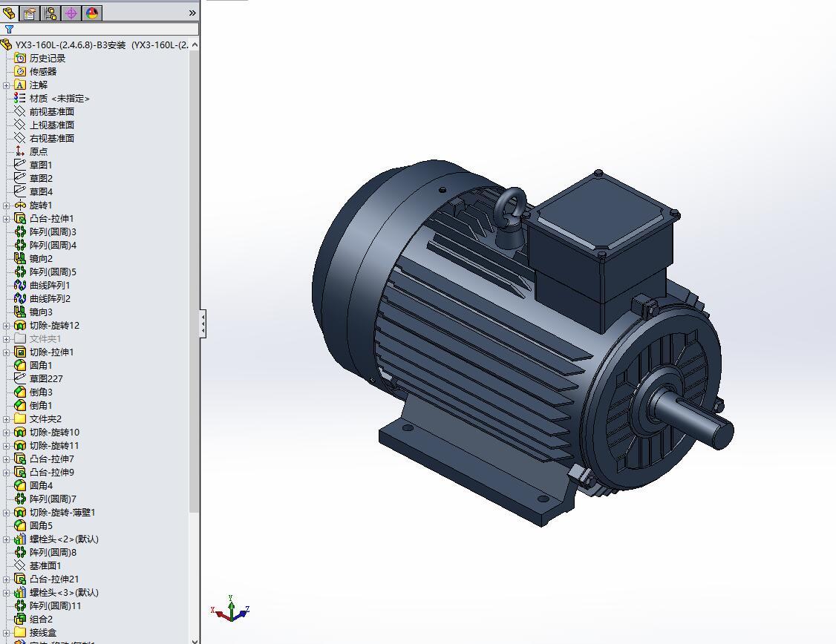The height and width of the screenshot is (644, 836).
Task: Expand the 文件夹2 folder
Action: click(x=6, y=419)
